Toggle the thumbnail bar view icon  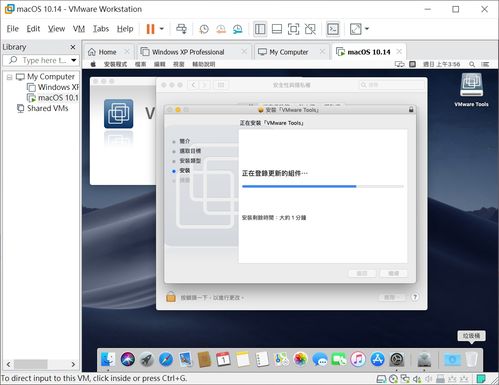[277, 29]
